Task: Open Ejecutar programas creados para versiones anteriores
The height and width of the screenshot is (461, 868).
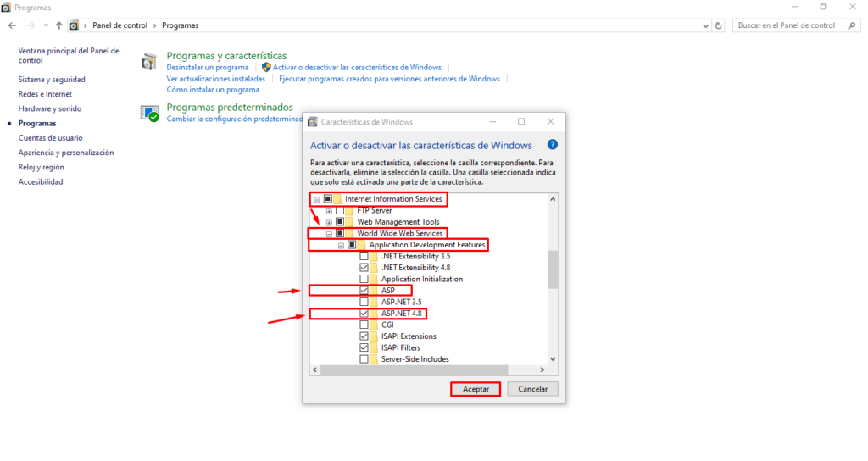Action: [389, 79]
